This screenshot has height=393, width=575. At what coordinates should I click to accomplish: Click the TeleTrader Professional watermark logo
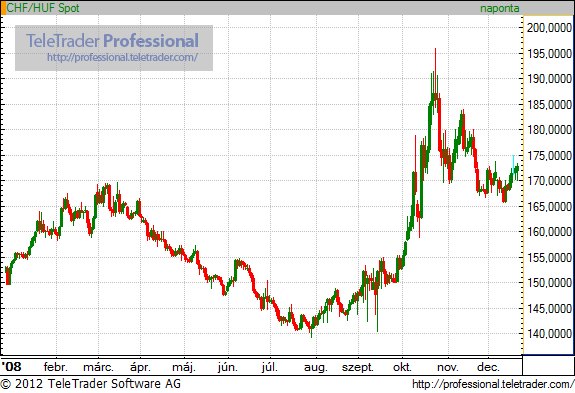(x=112, y=40)
